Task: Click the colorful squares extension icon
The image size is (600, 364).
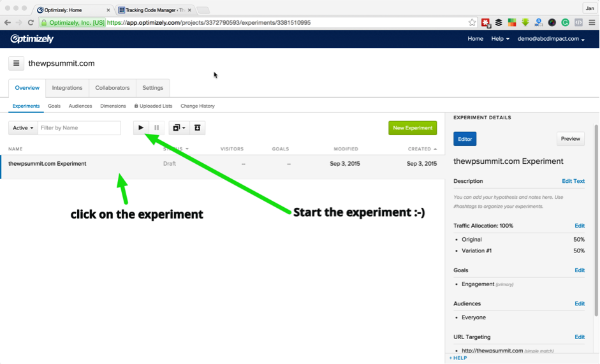Action: click(x=512, y=22)
